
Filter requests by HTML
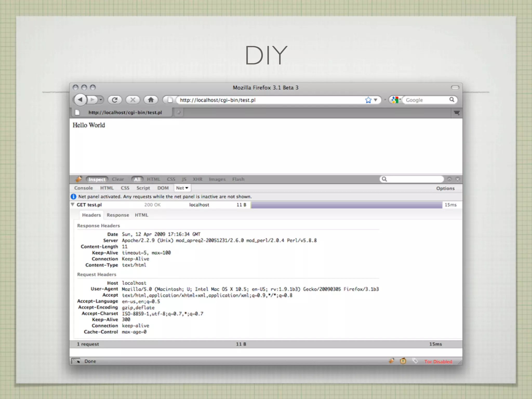click(x=154, y=179)
